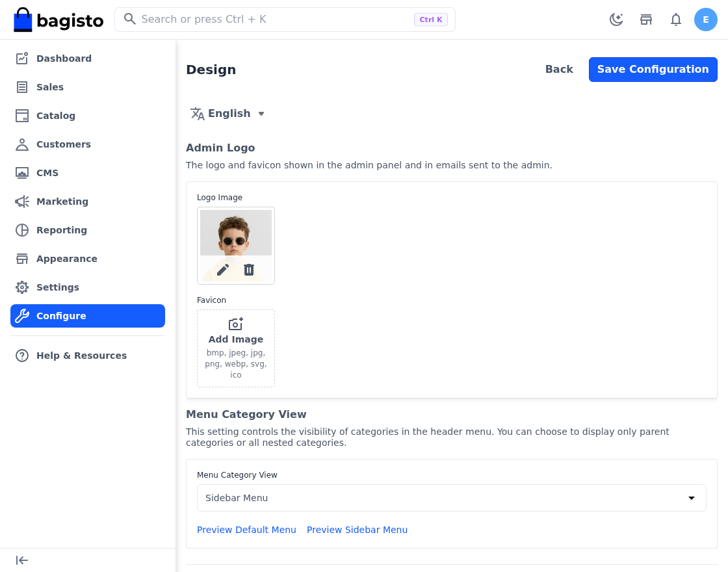
Task: Open Help & Resources
Action: pyautogui.click(x=88, y=356)
